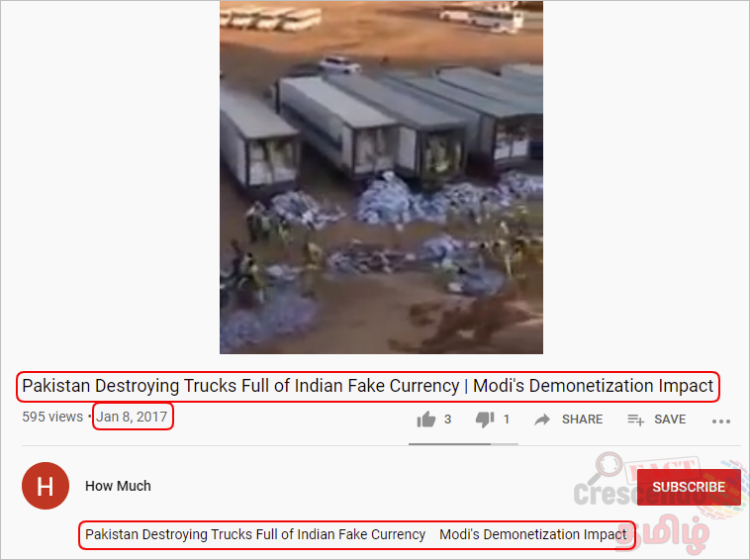Visit the How Much channel name link
The height and width of the screenshot is (560, 750).
click(x=118, y=486)
